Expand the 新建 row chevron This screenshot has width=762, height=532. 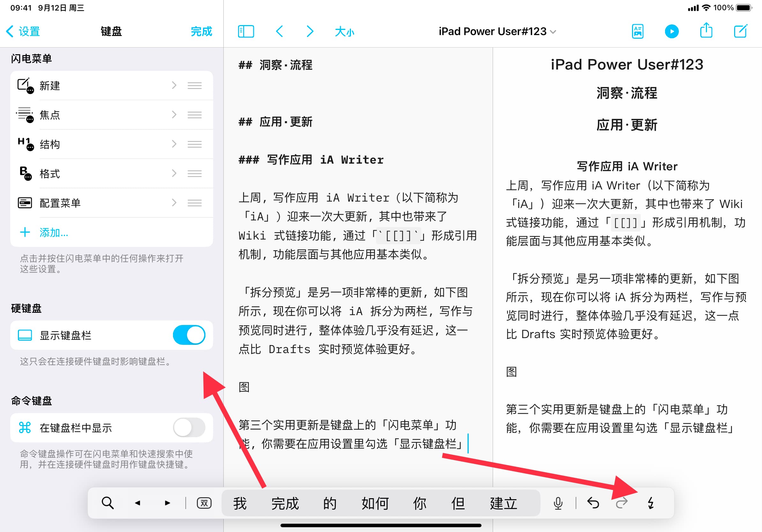[x=174, y=85]
